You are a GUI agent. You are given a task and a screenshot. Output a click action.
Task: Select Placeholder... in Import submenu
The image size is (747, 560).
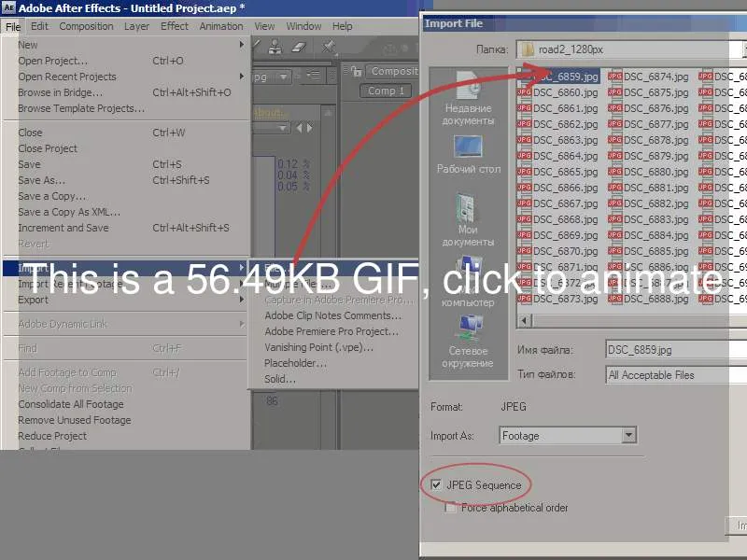(333, 363)
